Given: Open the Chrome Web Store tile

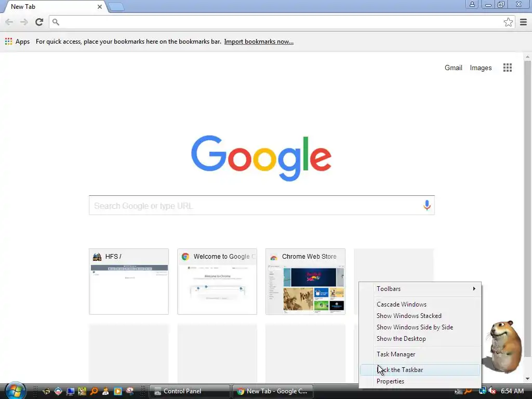Looking at the screenshot, I should point(305,282).
